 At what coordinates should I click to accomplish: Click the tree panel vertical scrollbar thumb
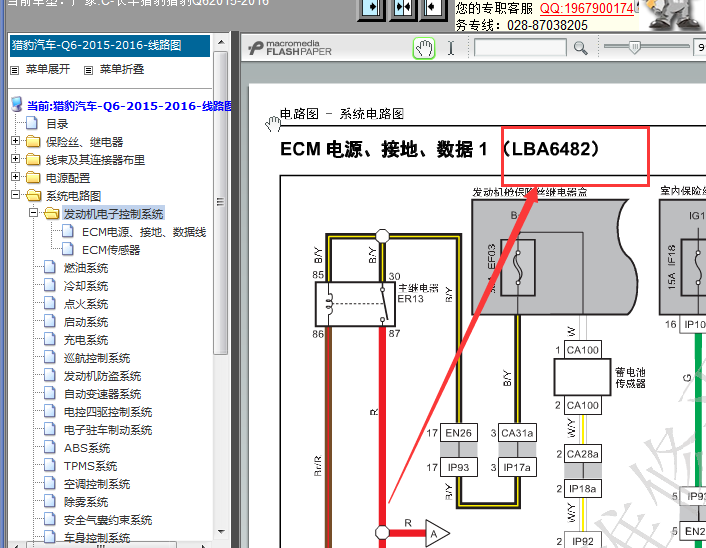(221, 203)
